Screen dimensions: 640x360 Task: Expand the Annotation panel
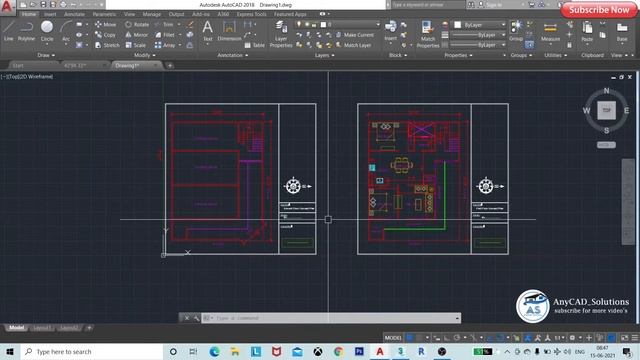click(x=233, y=55)
